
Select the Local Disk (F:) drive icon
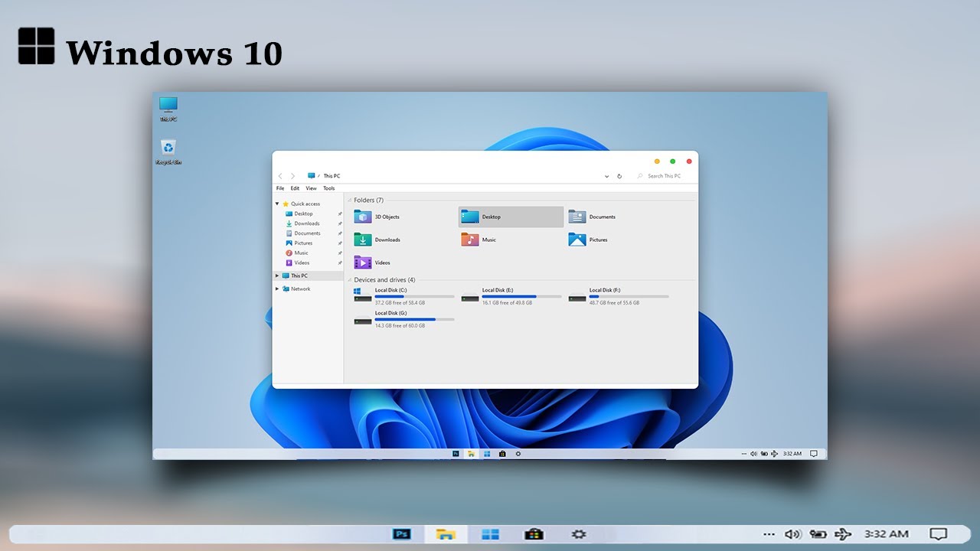(577, 298)
